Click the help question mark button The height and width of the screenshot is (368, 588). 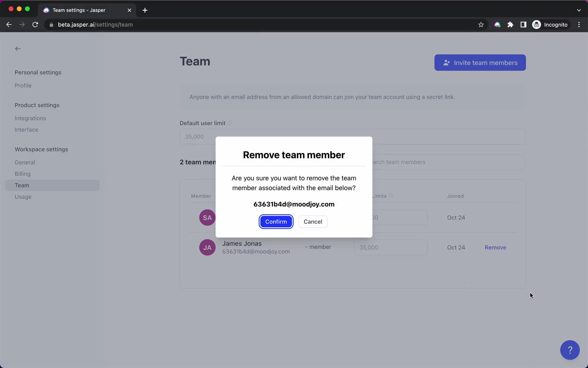coord(570,350)
